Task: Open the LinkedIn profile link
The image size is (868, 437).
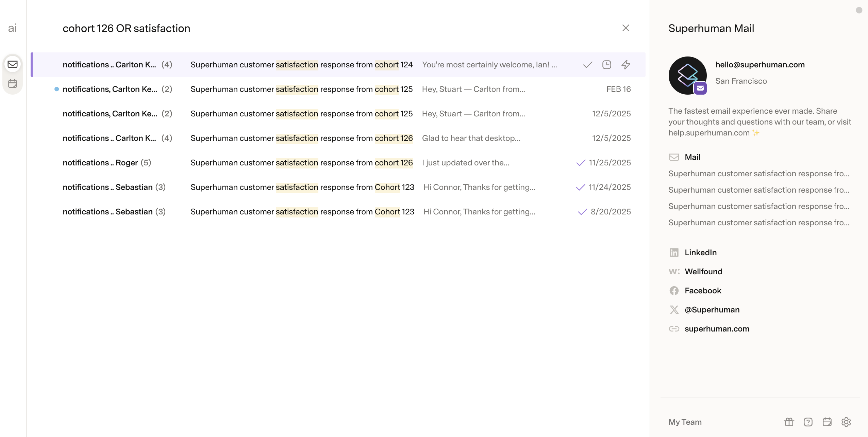Action: (x=701, y=253)
